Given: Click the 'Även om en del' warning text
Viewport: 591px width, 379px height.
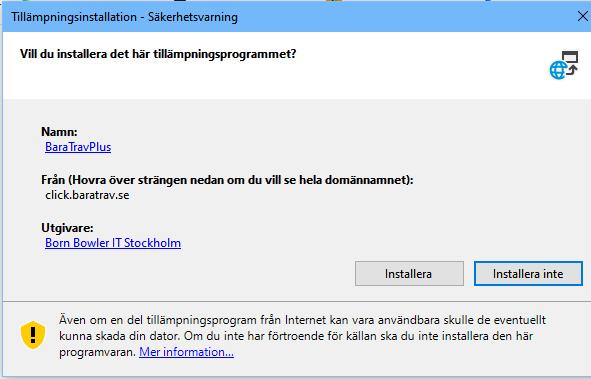Looking at the screenshot, I should [x=302, y=336].
